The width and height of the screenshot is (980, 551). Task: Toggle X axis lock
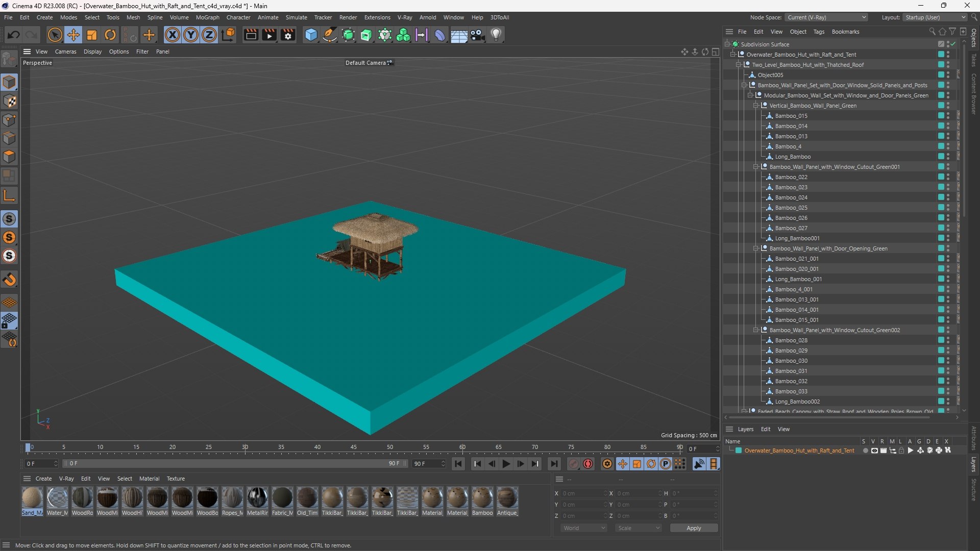(173, 35)
